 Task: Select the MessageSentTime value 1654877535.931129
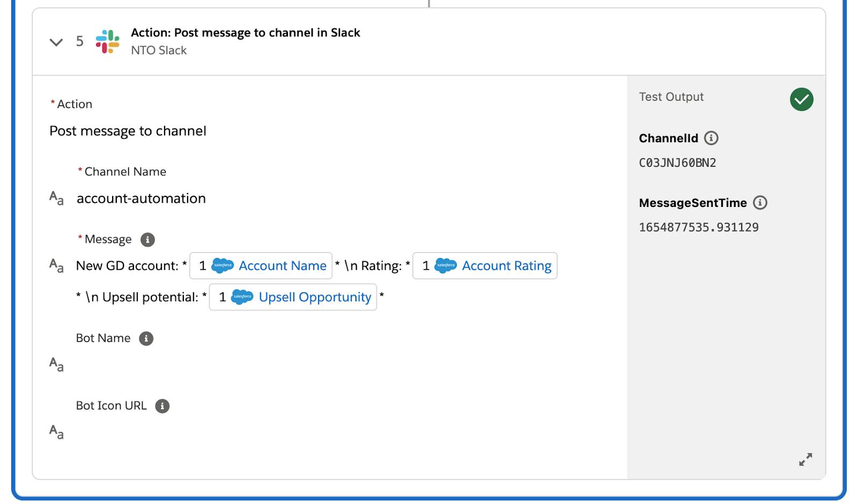[x=699, y=227]
